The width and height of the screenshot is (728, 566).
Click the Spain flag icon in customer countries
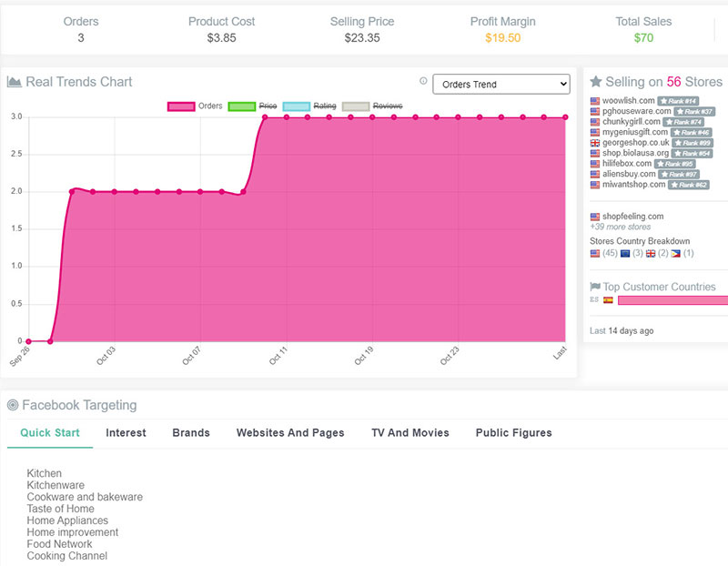click(608, 299)
